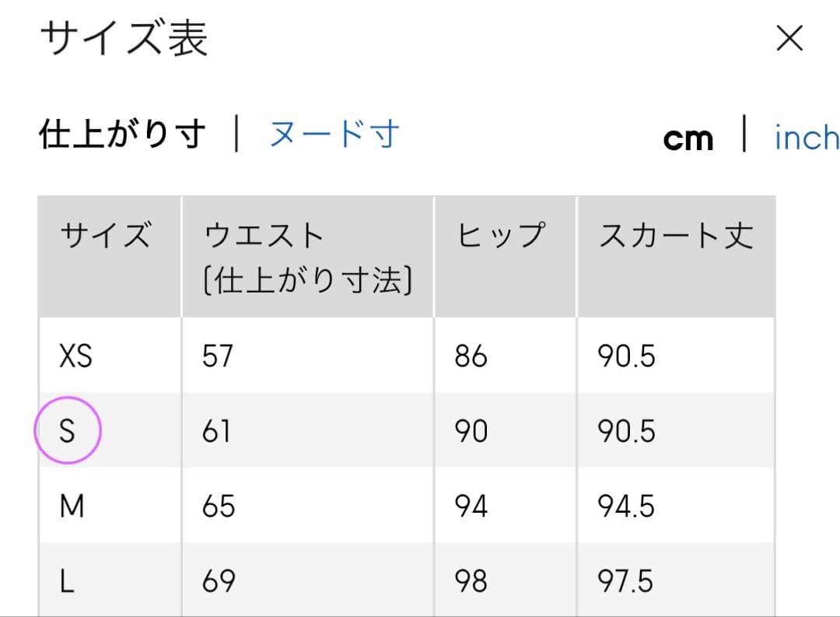Select the XS size row label
This screenshot has height=617, width=840.
click(x=76, y=356)
